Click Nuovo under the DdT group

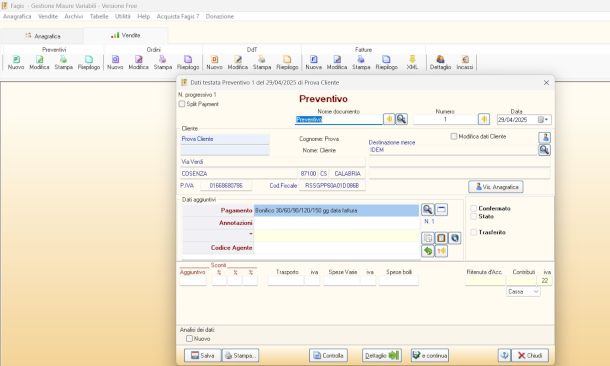coord(214,63)
